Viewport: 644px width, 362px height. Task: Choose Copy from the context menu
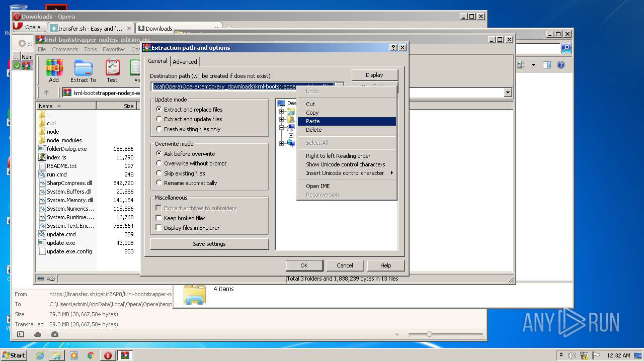(x=347, y=113)
